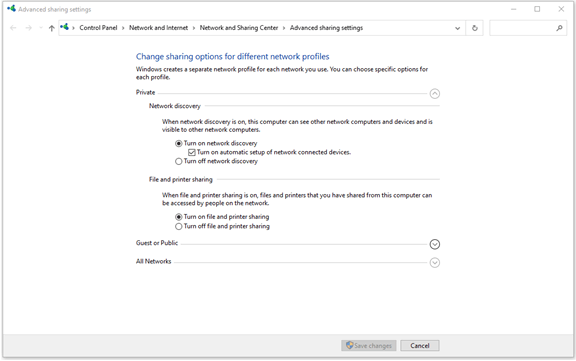Viewport: 576px width, 361px height.
Task: Expand the arrow after Network and Sharing Center
Action: coord(284,28)
